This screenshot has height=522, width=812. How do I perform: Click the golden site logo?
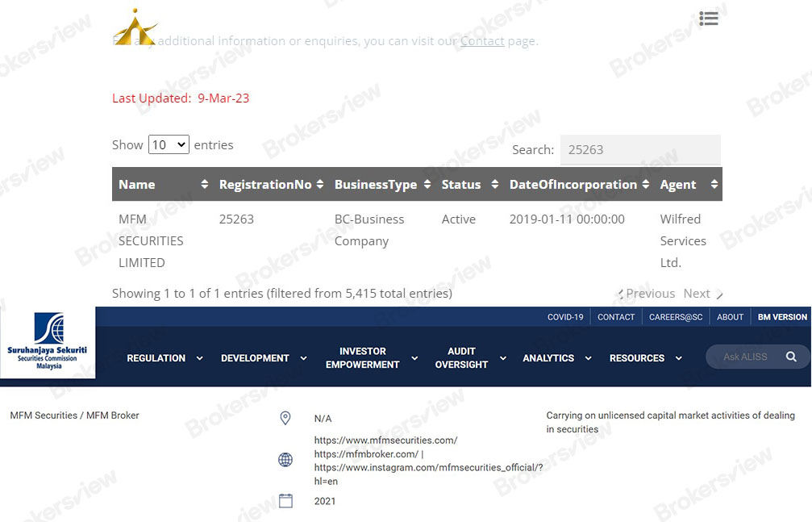[135, 27]
